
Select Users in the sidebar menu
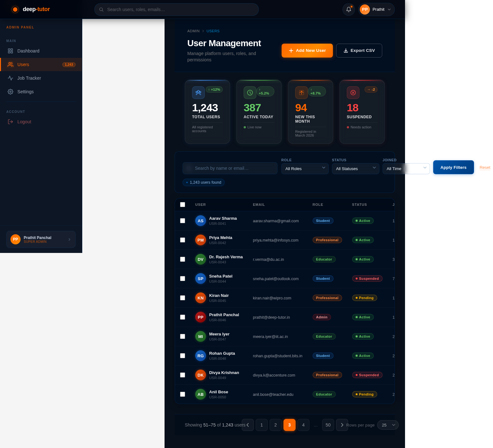tap(23, 64)
